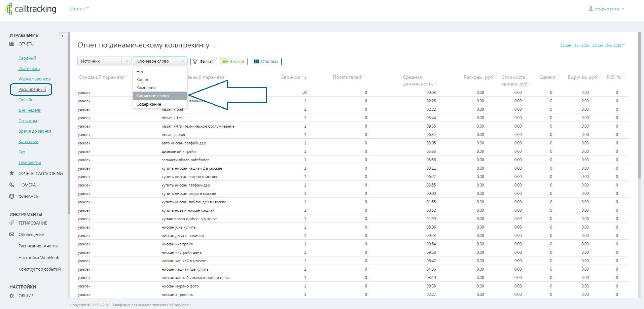The height and width of the screenshot is (309, 644).
Task: Open the НОМЕРА section
Action: point(27,185)
